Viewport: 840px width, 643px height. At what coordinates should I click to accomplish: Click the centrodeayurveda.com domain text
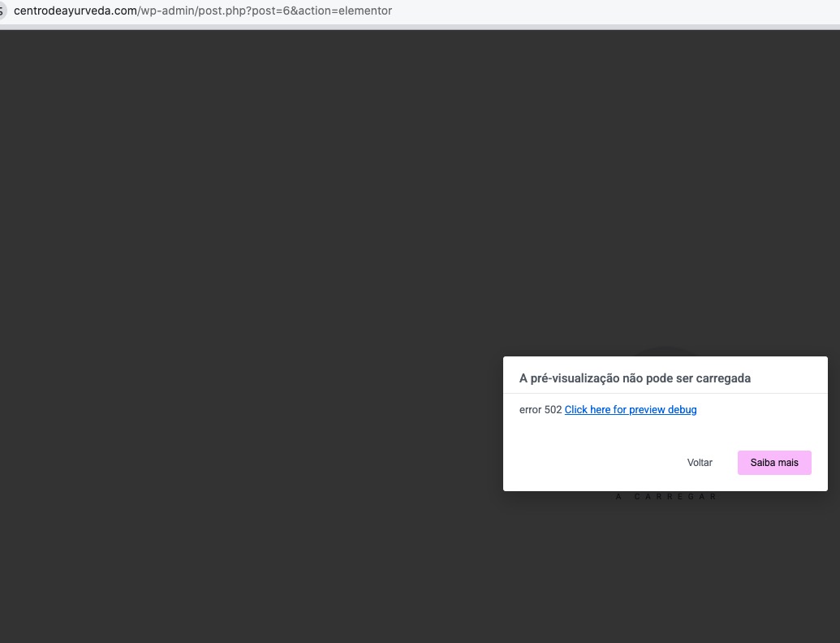[x=75, y=11]
